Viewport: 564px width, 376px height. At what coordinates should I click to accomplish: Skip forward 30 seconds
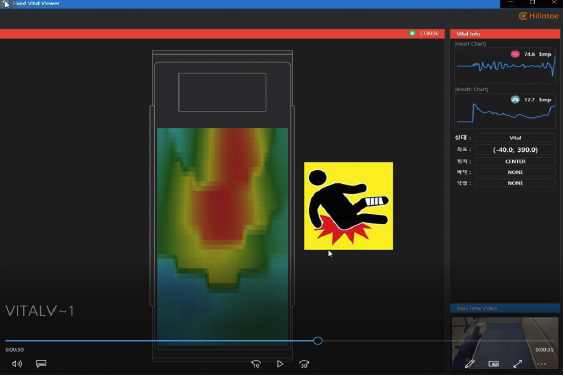[x=304, y=364]
